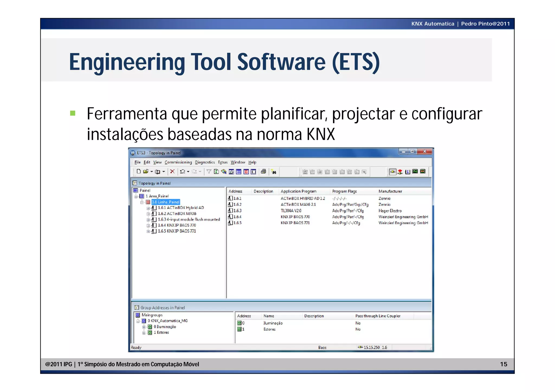Open the Diagnostics menu

point(205,162)
